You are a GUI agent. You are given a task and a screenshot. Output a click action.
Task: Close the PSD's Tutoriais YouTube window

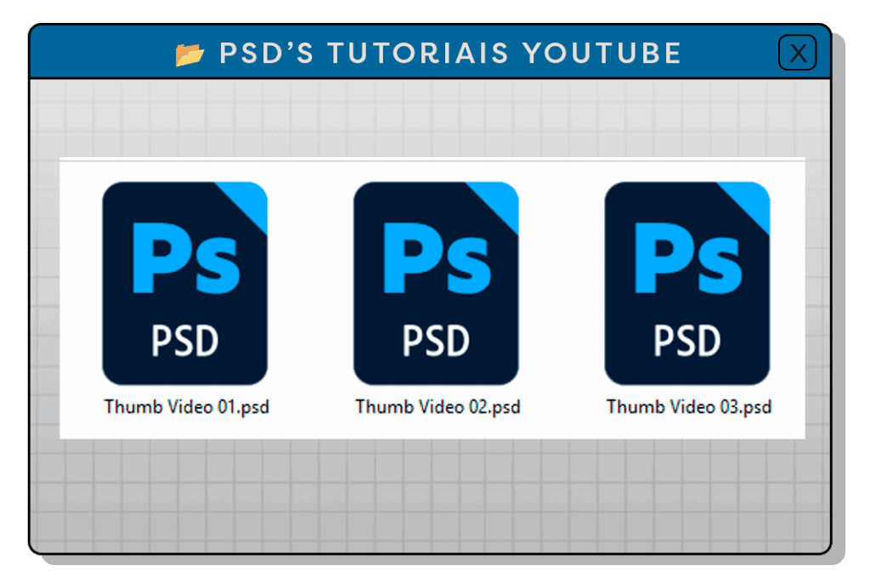tap(797, 53)
